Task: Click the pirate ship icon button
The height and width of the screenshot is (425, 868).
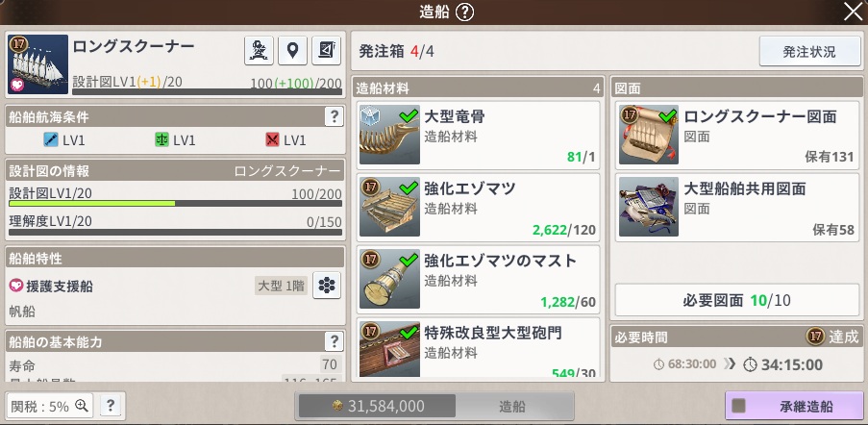Action: [260, 51]
